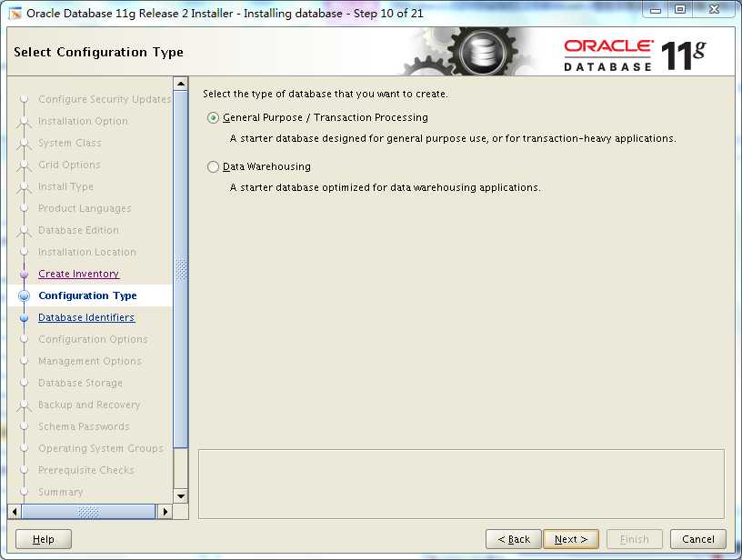This screenshot has height=560, width=742.
Task: Click the step list scroll-up arrow
Action: 181,85
